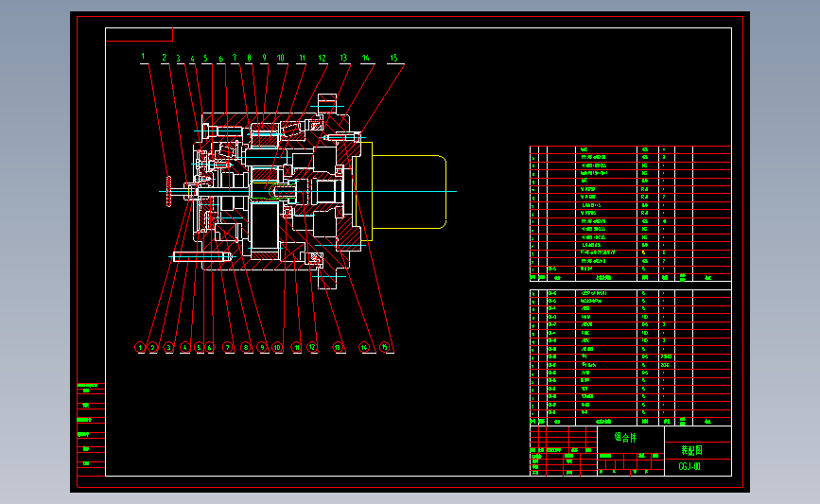Click the upper parts list table
This screenshot has width=820, height=504.
630,214
